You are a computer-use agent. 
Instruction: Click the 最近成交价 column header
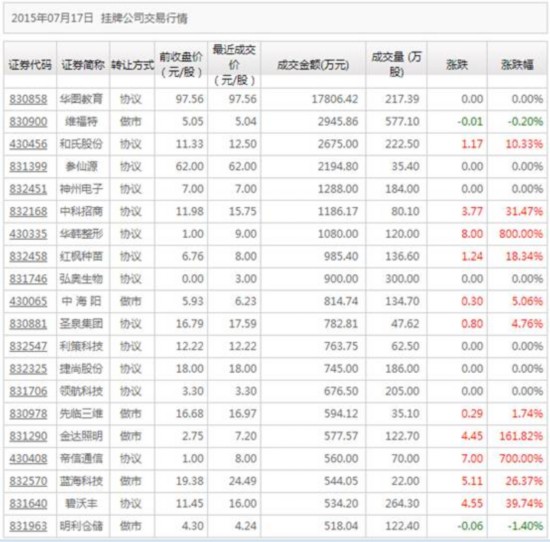point(234,65)
